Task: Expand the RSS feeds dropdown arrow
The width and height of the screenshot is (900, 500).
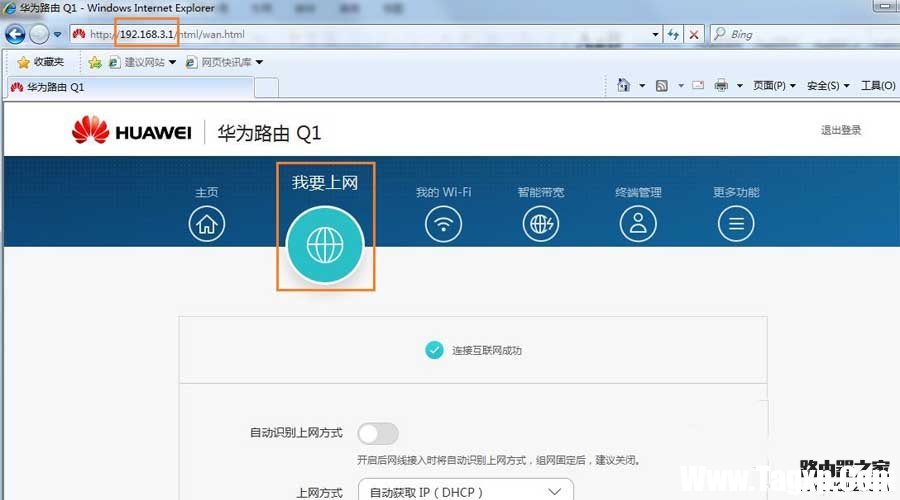Action: [x=681, y=86]
